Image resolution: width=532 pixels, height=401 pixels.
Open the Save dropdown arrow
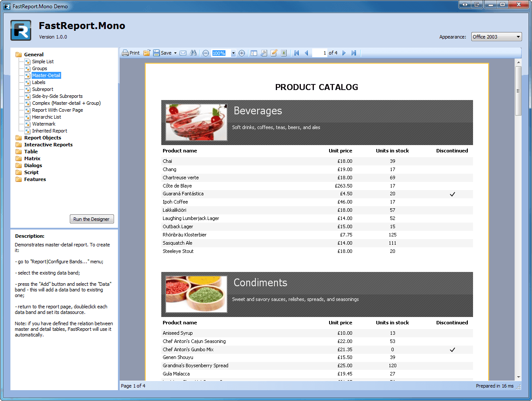[175, 53]
